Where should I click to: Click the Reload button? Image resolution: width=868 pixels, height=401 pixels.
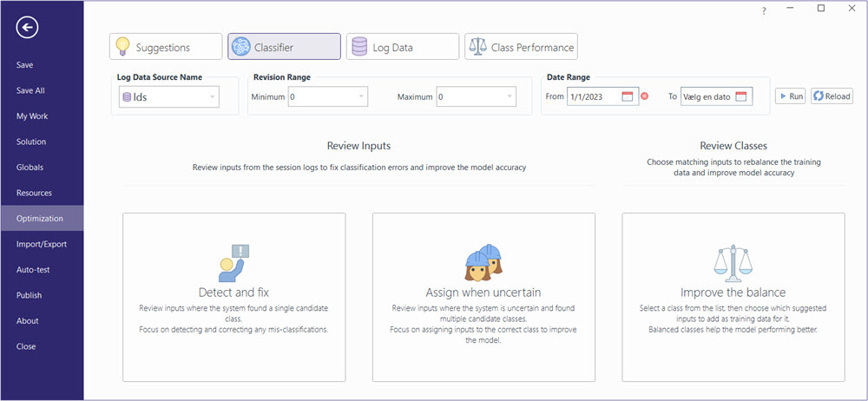pyautogui.click(x=832, y=96)
